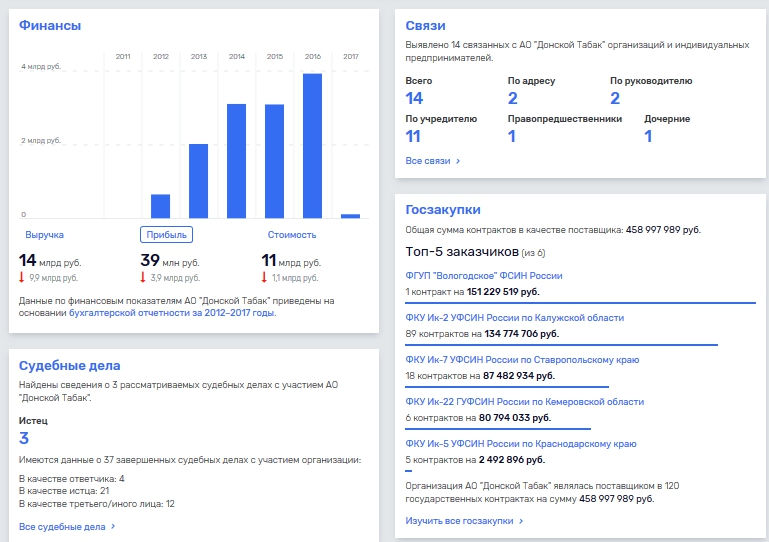Image resolution: width=769 pixels, height=542 pixels.
Task: Click the 151 229 519 руб. contract amount
Action: click(x=503, y=292)
